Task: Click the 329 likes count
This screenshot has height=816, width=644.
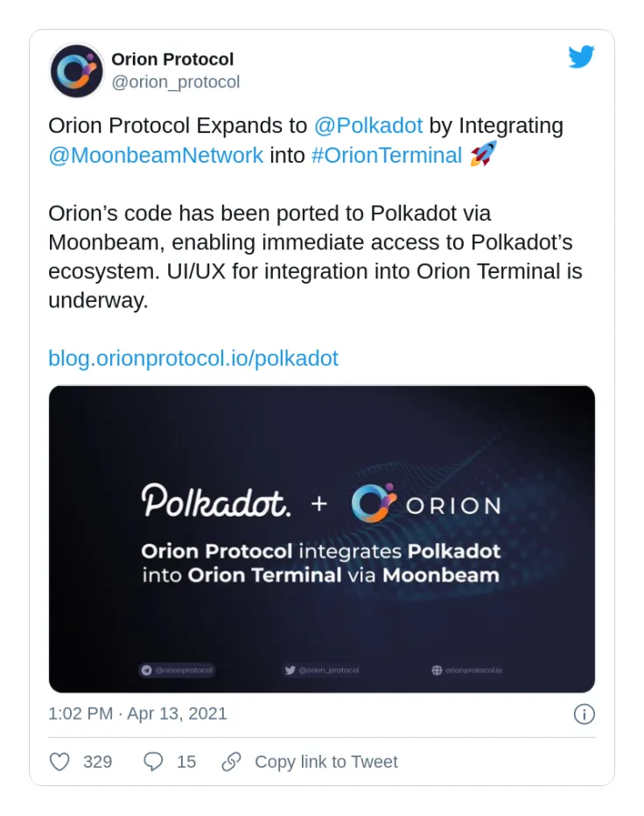Action: click(x=97, y=762)
